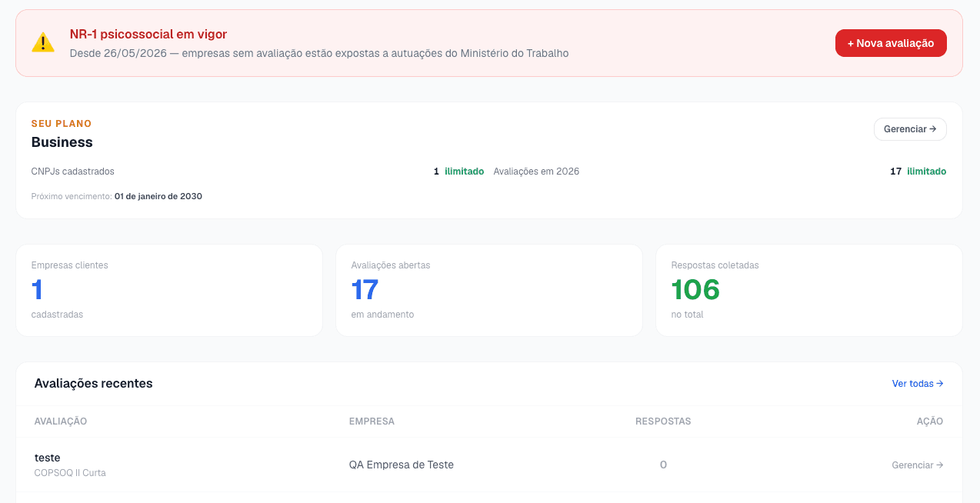Click the number 106 in responses card
980x503 pixels.
tap(695, 290)
